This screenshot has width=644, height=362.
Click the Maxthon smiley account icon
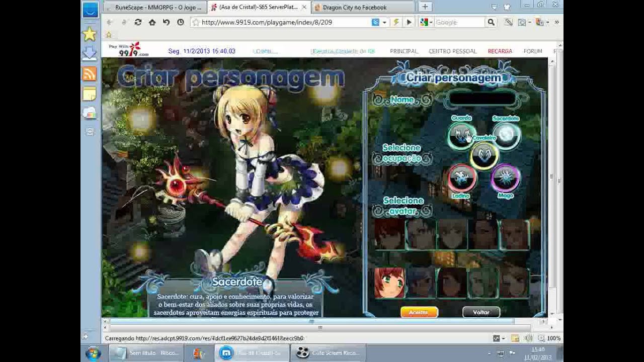coord(90,10)
